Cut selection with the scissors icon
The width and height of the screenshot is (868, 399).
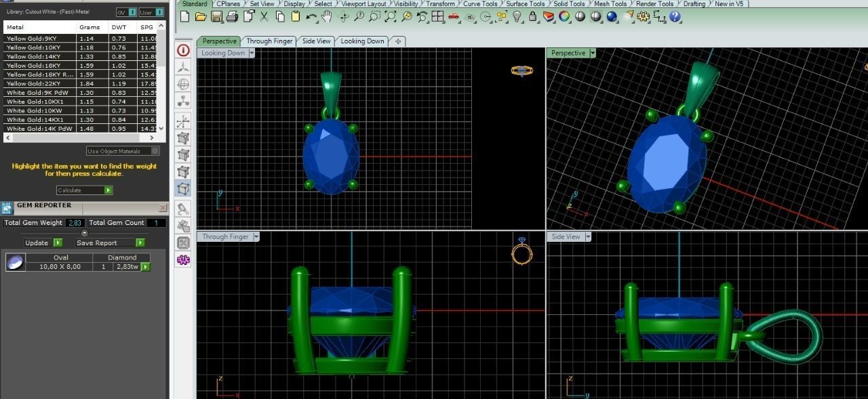264,17
